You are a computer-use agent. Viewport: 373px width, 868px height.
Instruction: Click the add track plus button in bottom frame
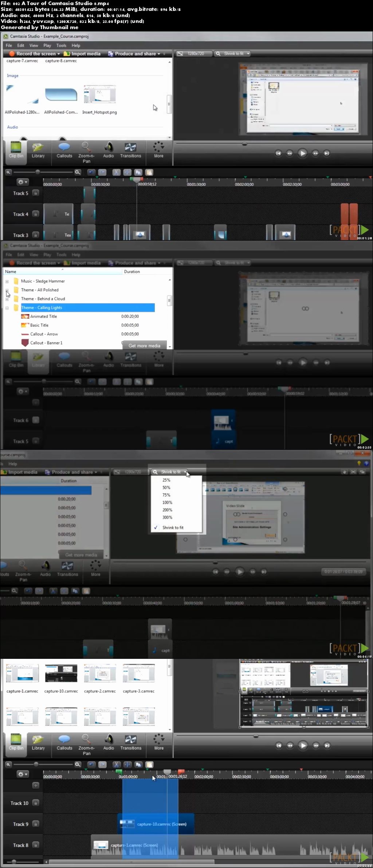[x=36, y=785]
